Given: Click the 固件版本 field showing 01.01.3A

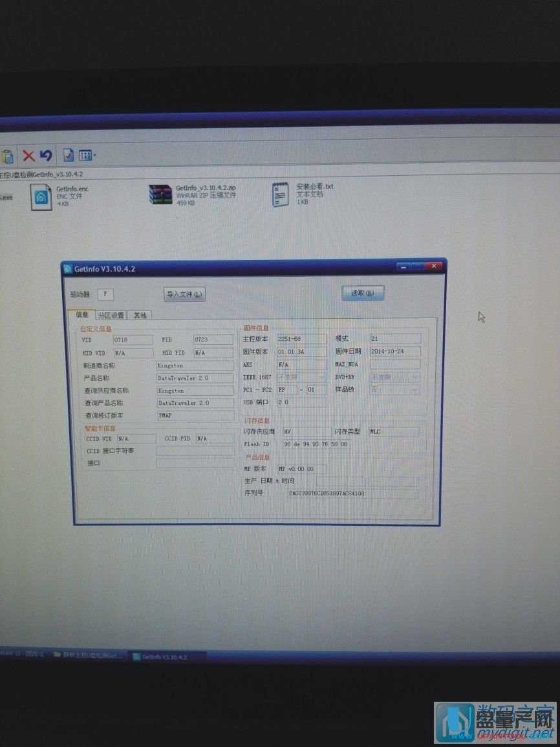Looking at the screenshot, I should 302,352.
